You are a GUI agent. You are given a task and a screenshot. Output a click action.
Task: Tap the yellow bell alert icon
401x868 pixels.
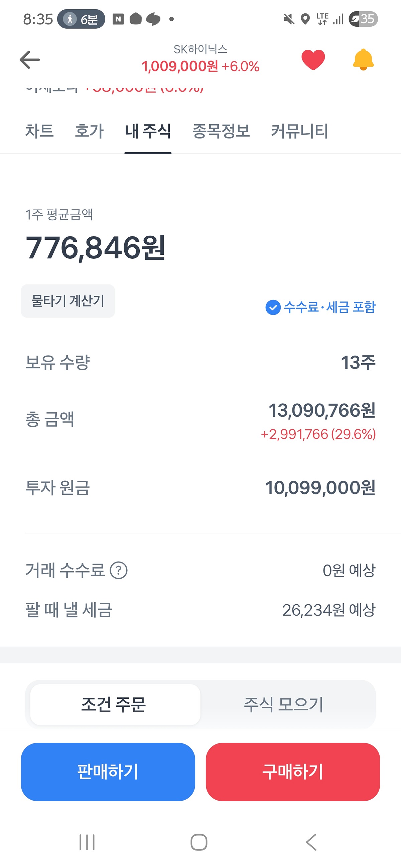point(363,60)
